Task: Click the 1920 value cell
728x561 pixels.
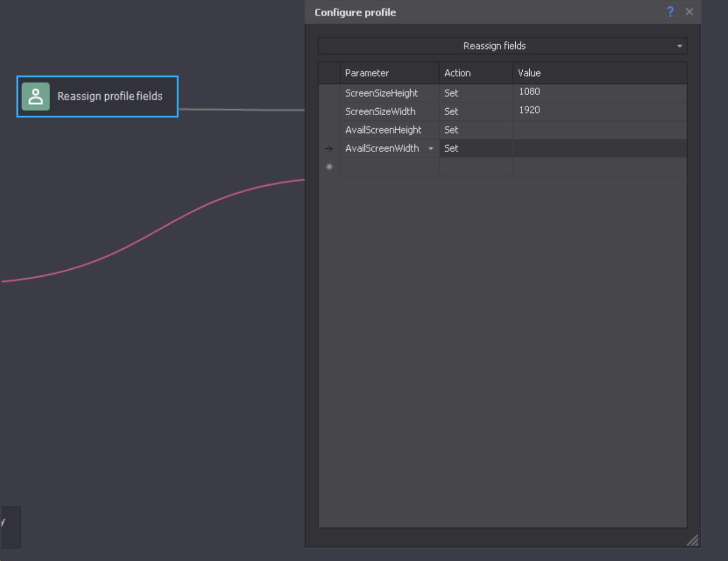Action: (600, 112)
